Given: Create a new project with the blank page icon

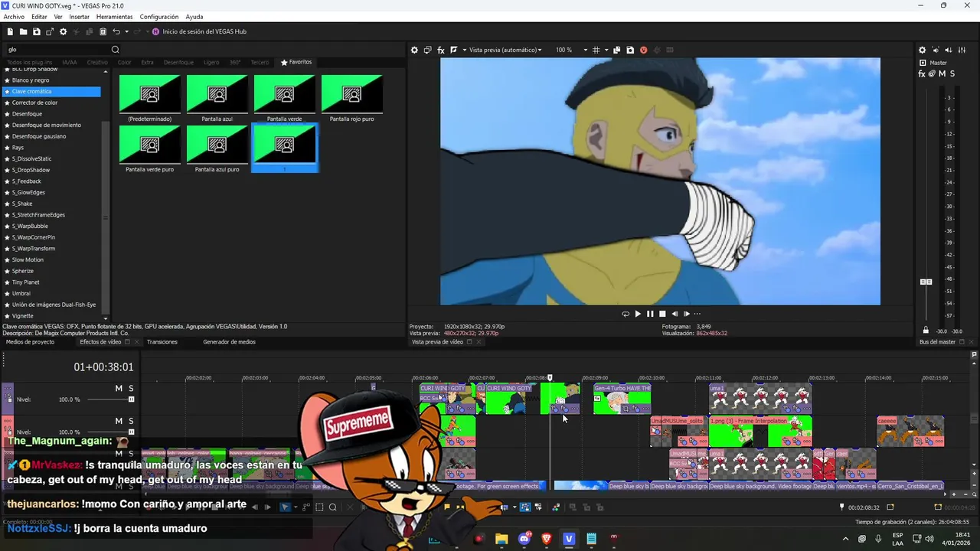Looking at the screenshot, I should pos(10,31).
